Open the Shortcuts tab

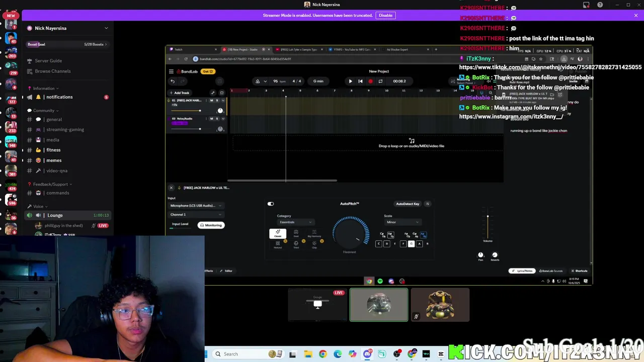pos(579,271)
